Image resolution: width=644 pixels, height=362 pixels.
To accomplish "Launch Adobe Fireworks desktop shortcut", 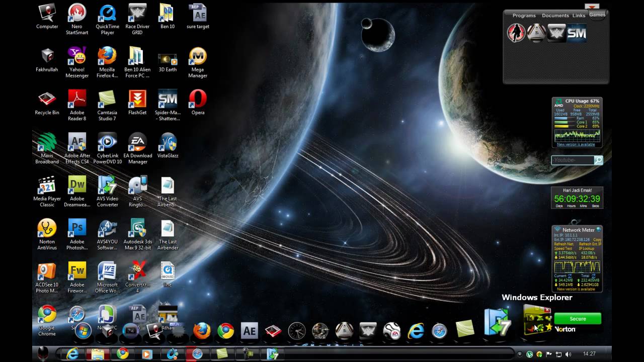I will coord(77,279).
